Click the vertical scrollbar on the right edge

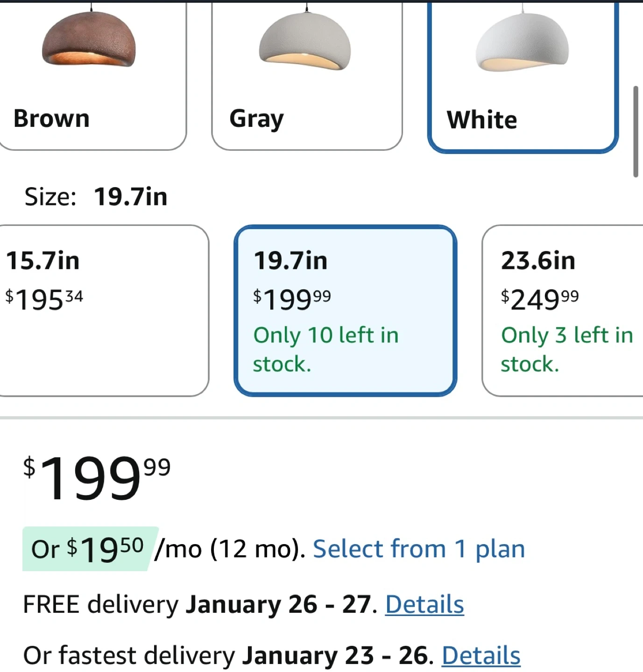(x=636, y=132)
